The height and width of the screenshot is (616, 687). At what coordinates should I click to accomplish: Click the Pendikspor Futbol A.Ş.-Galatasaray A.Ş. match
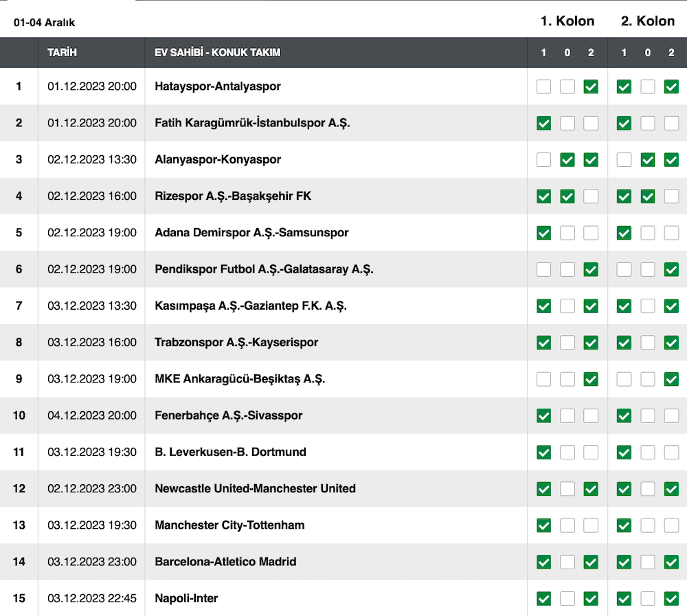coord(264,269)
